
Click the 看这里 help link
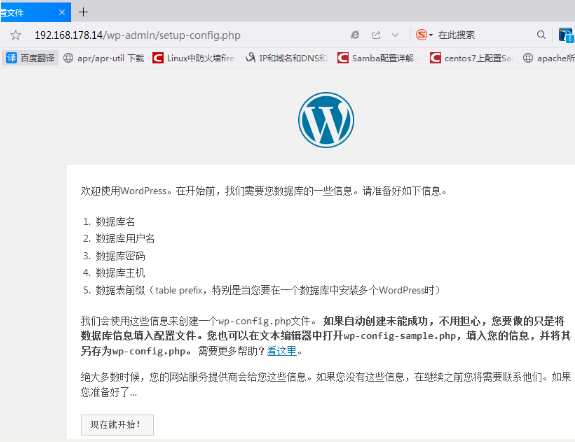tap(282, 351)
